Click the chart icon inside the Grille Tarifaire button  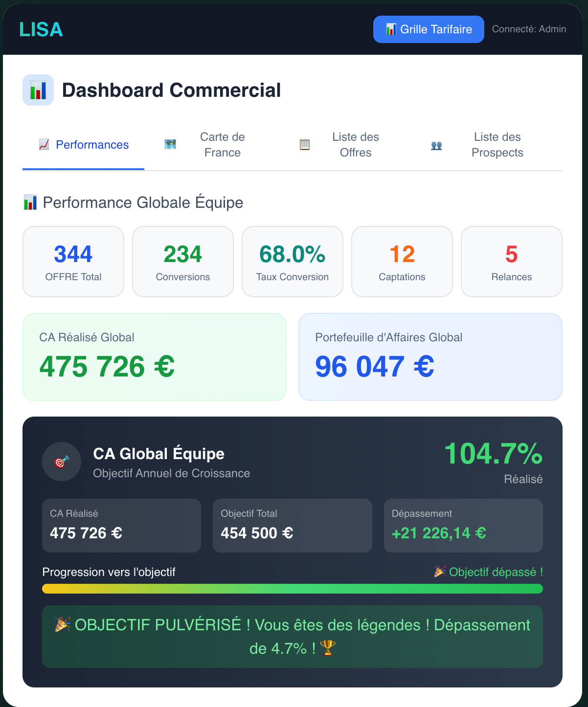click(x=391, y=29)
